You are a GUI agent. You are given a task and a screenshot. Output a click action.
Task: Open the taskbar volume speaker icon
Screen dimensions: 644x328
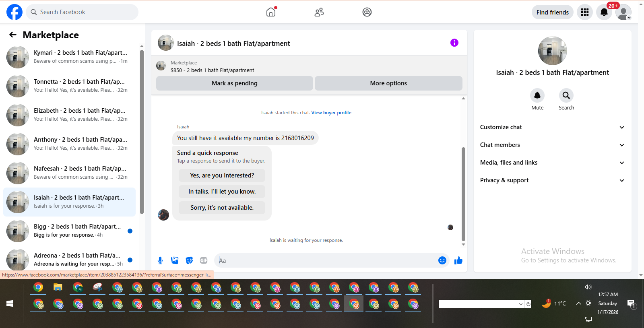pyautogui.click(x=588, y=287)
